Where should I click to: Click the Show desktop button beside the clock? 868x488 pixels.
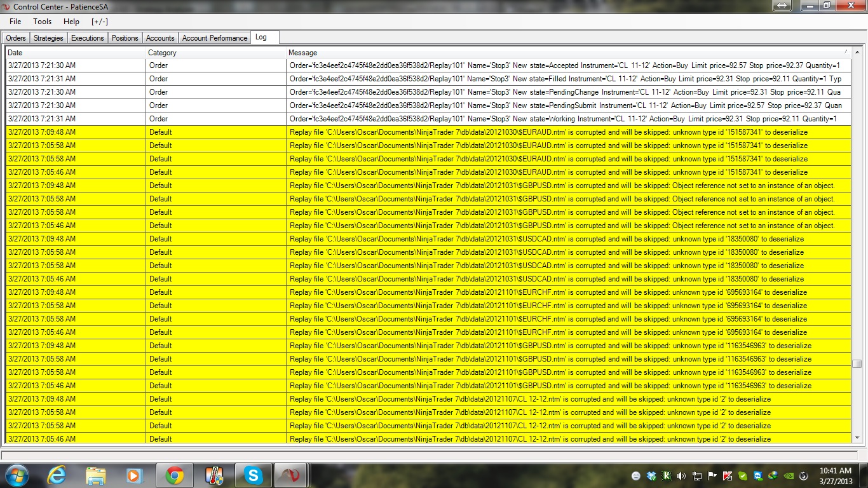tap(863, 476)
